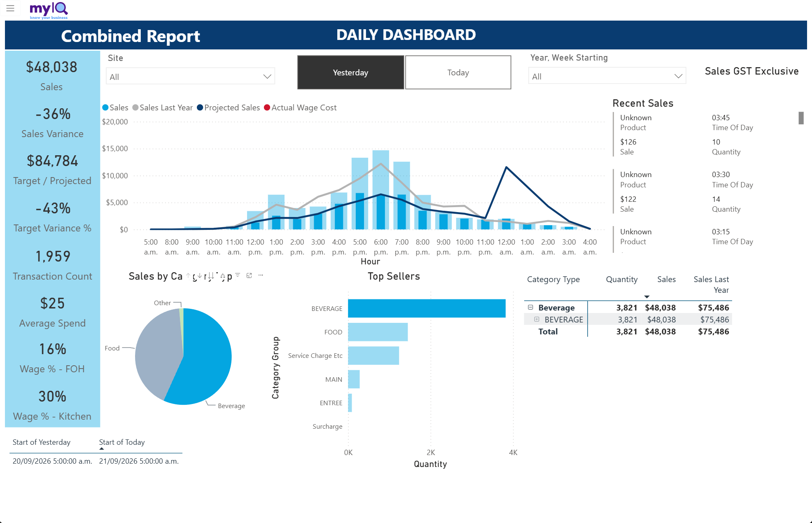The image size is (812, 523).
Task: Click the 21/09/2026 5:00:00 a.m. cell
Action: pyautogui.click(x=139, y=461)
